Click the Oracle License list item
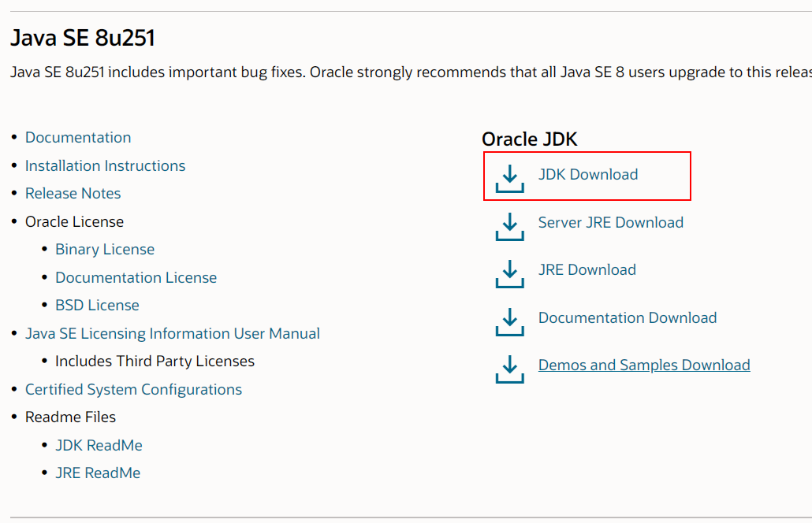The height and width of the screenshot is (523, 812). 75,222
